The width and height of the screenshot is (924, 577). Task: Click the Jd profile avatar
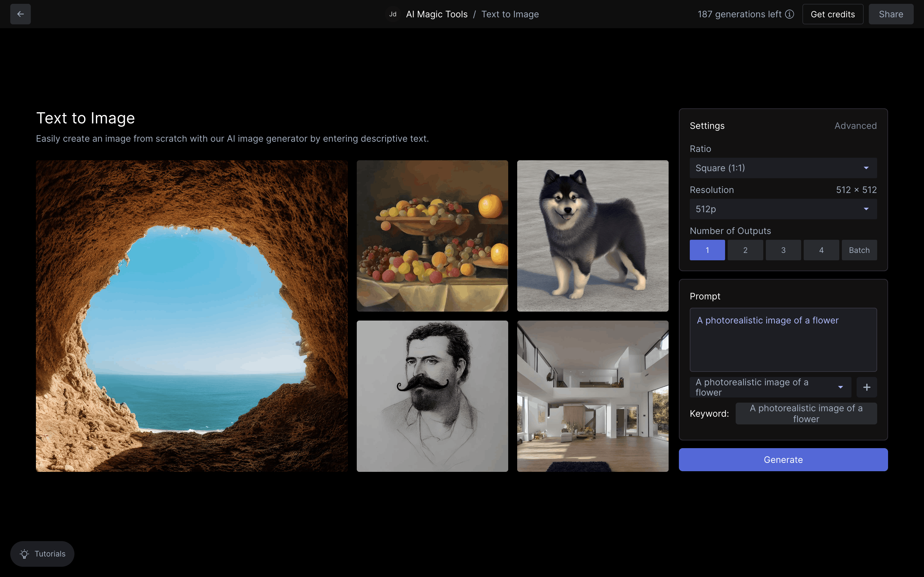392,14
